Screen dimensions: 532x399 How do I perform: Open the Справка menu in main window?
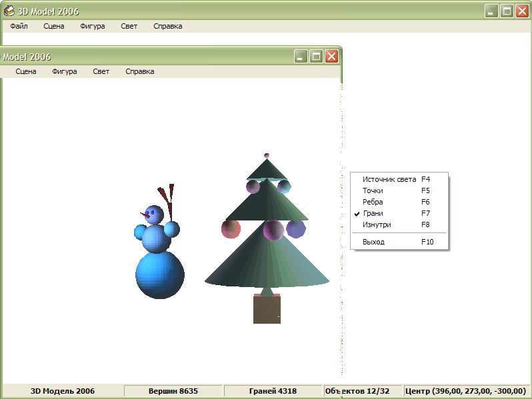click(167, 26)
